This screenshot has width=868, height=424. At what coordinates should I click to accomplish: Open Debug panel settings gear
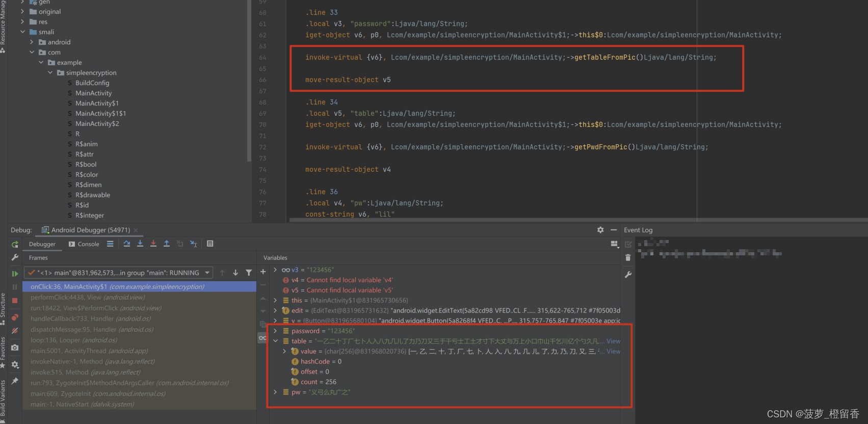(600, 230)
